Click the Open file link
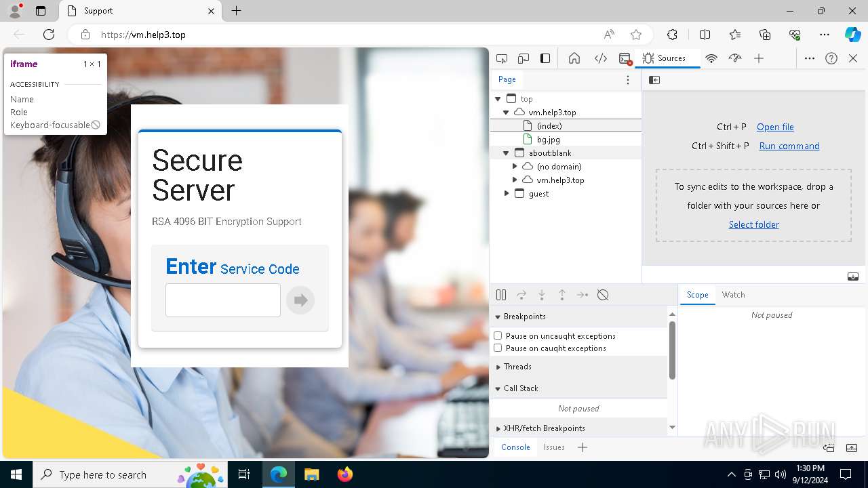This screenshot has height=488, width=868. tap(775, 127)
